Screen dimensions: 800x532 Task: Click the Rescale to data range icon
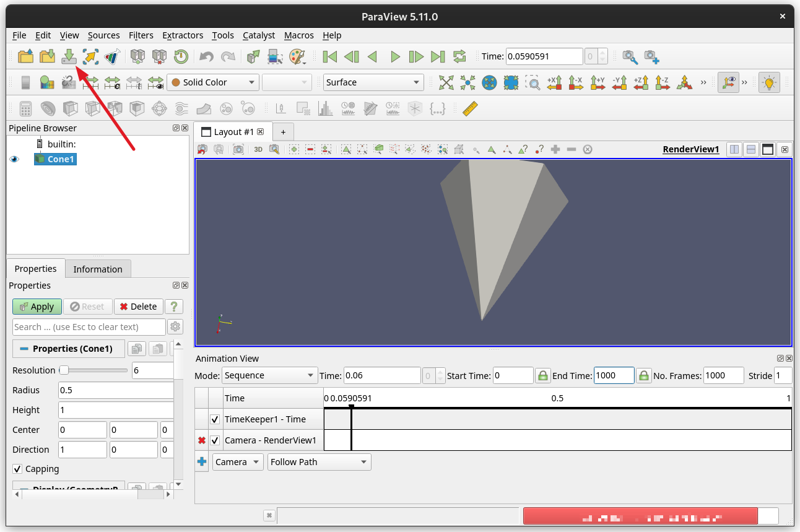tap(90, 82)
